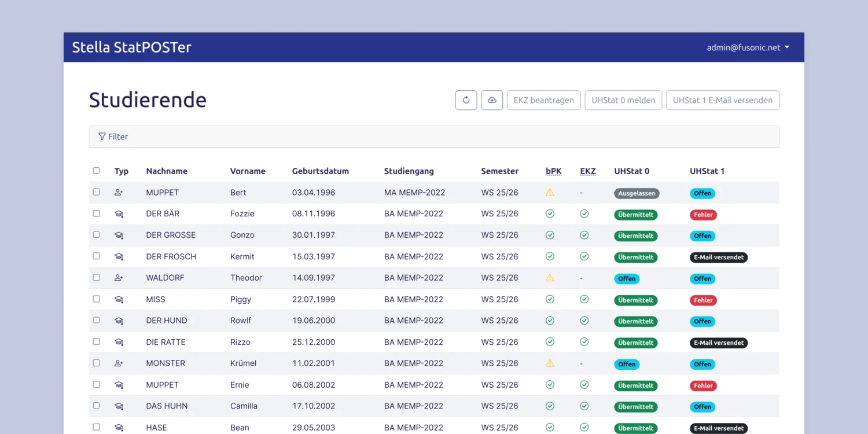Select the checkbox for DER BÄR Fozzie
The height and width of the screenshot is (434, 868).
[x=96, y=214]
